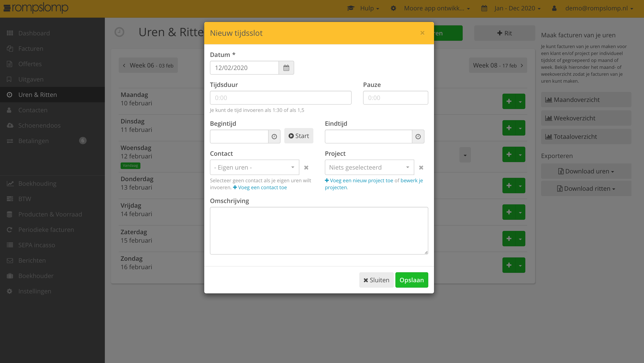Clear the Contact selection with X icon
644x363 pixels.
tap(306, 167)
